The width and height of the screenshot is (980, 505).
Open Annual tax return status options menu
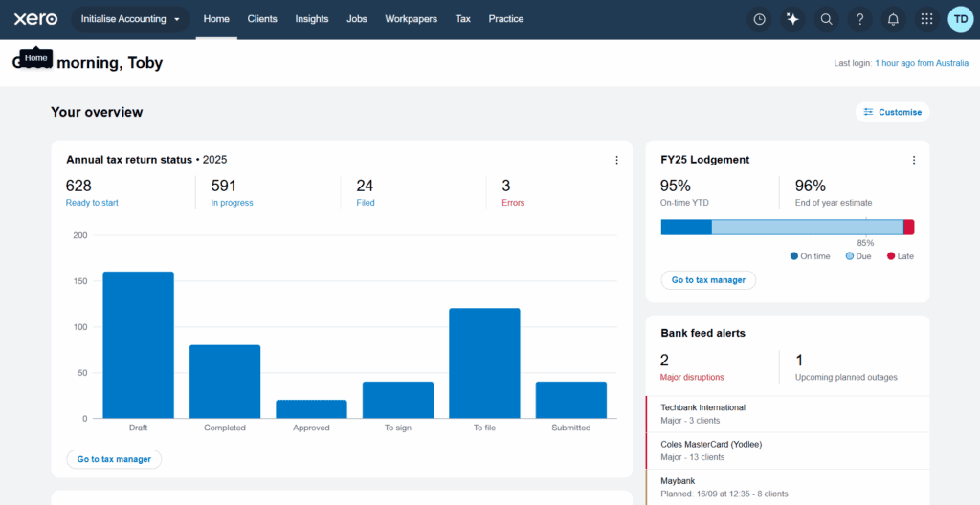[616, 160]
